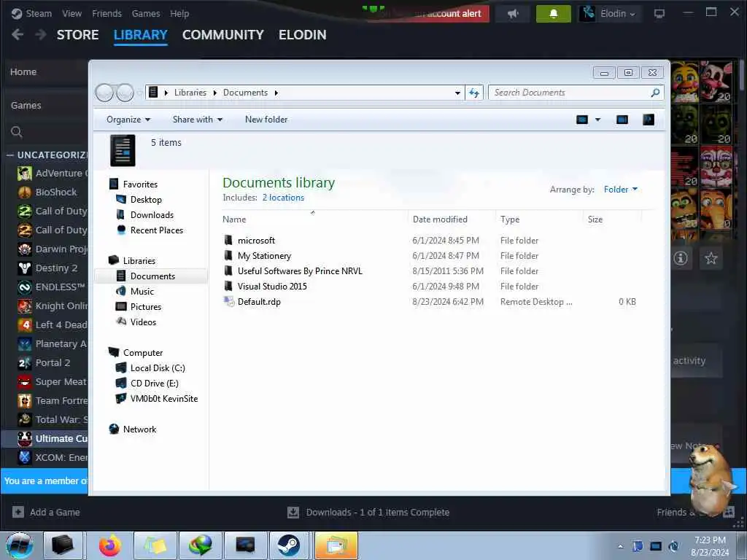Image resolution: width=747 pixels, height=560 pixels.
Task: Click the Explorer forward navigation button
Action: point(125,93)
